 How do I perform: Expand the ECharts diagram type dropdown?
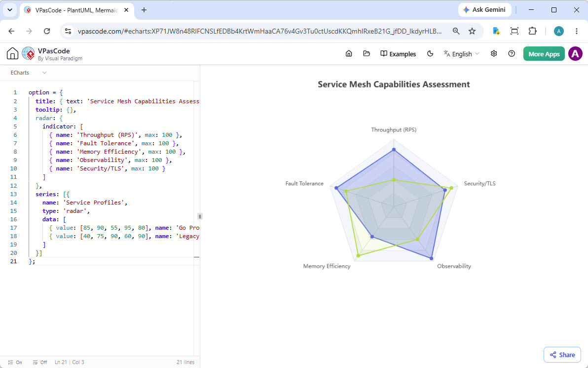[29, 73]
